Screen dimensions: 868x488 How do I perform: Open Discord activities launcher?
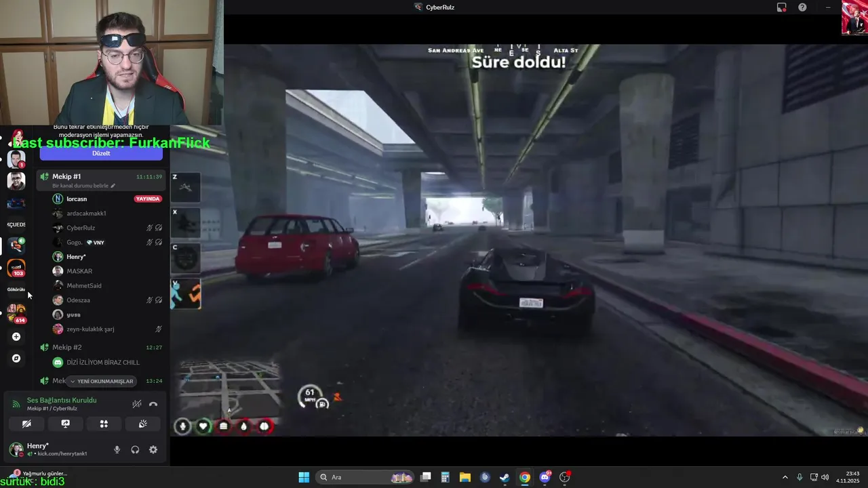tap(104, 424)
